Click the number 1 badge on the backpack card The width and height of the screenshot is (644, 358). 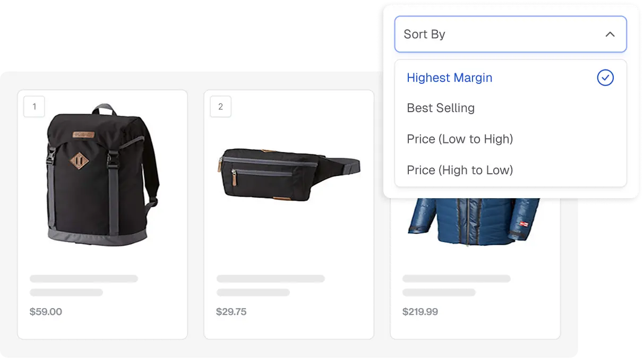point(34,106)
